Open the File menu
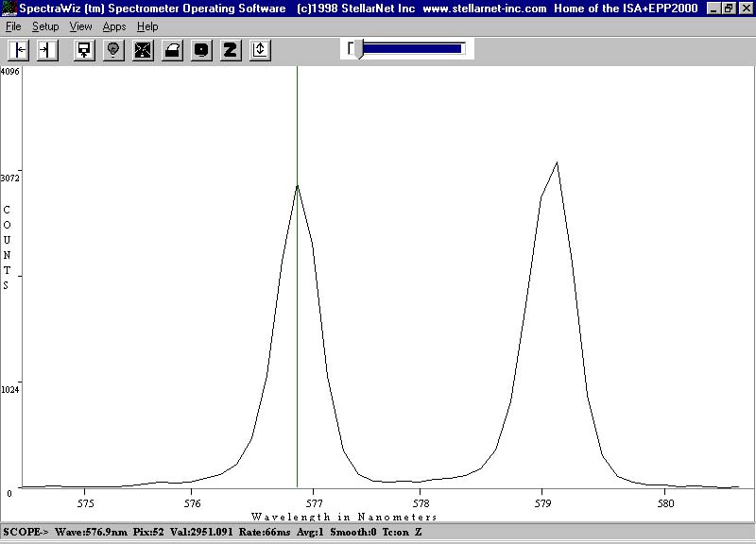The image size is (756, 544). (x=13, y=26)
